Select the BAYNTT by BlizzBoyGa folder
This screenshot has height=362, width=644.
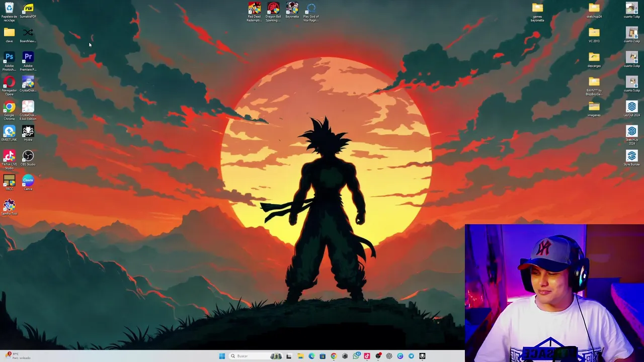594,86
